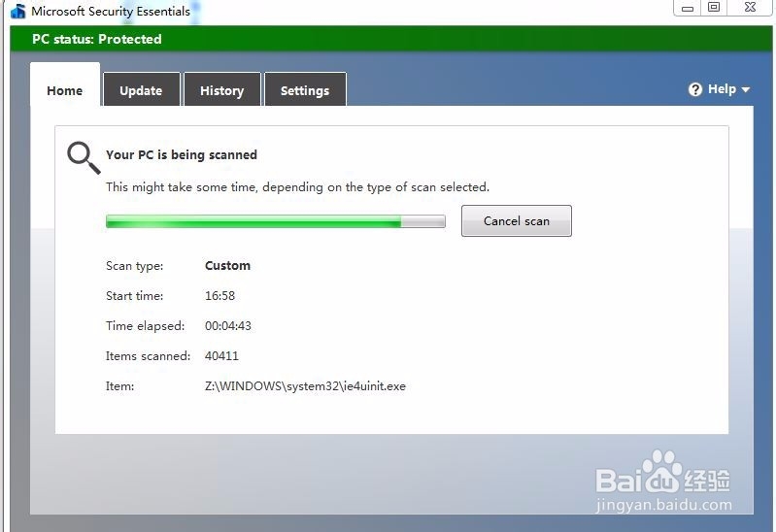
Task: Click the 'This might take some time' description
Action: coord(297,187)
